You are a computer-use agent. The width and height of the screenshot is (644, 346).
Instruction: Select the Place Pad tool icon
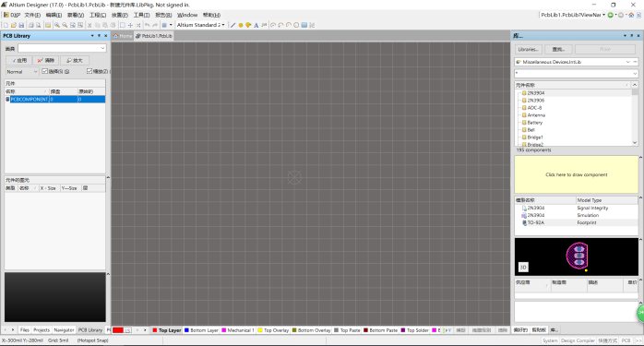click(241, 25)
